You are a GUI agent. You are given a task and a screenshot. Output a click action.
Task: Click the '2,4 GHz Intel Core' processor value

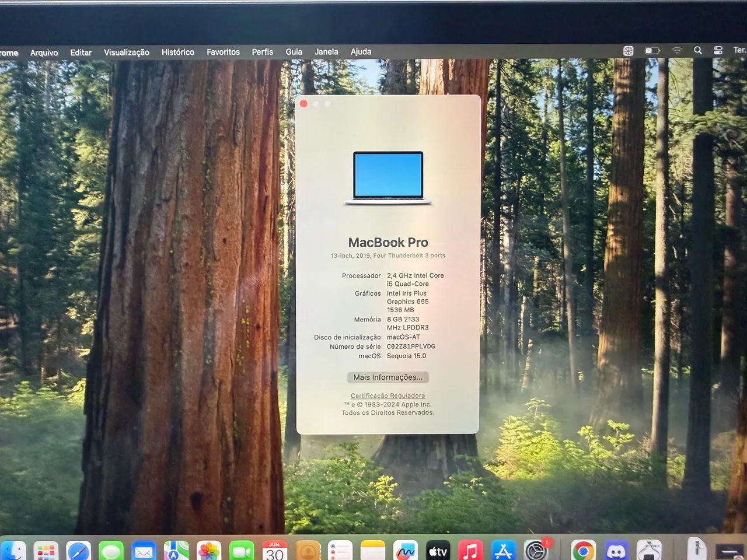tap(416, 275)
